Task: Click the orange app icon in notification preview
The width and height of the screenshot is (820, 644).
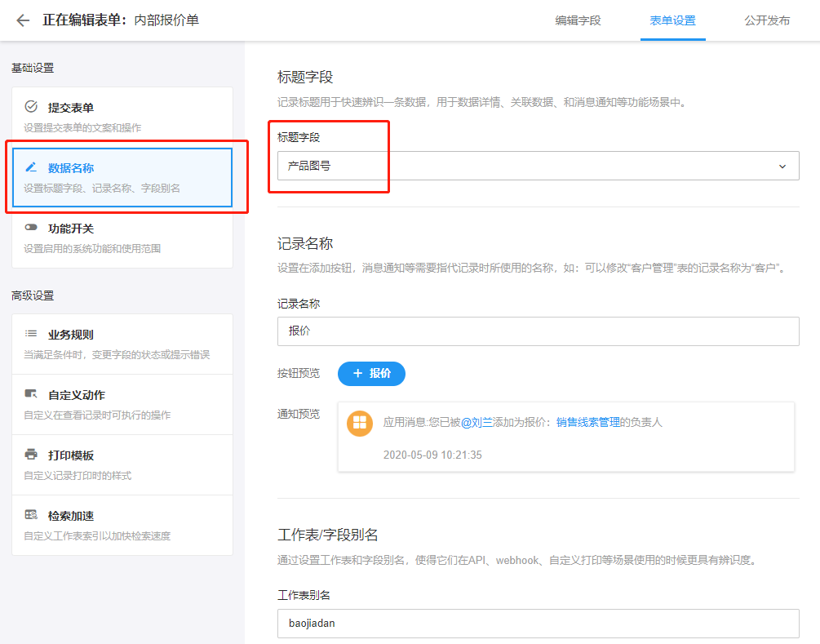Action: coord(360,423)
